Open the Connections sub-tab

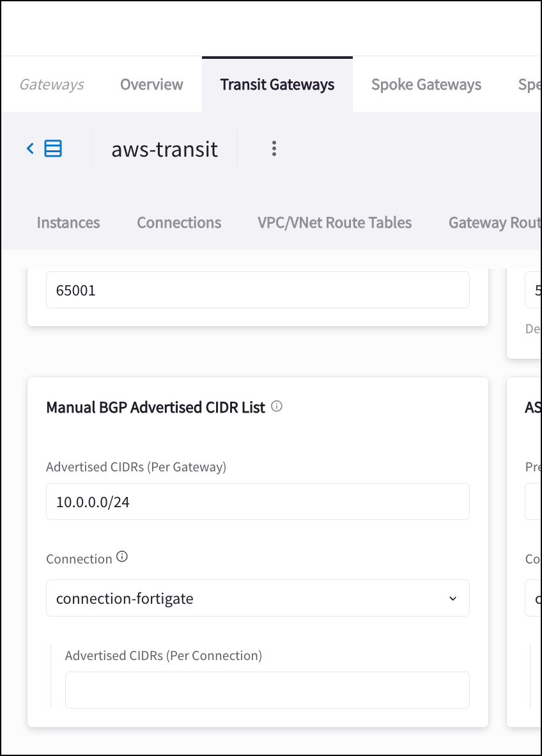[179, 223]
